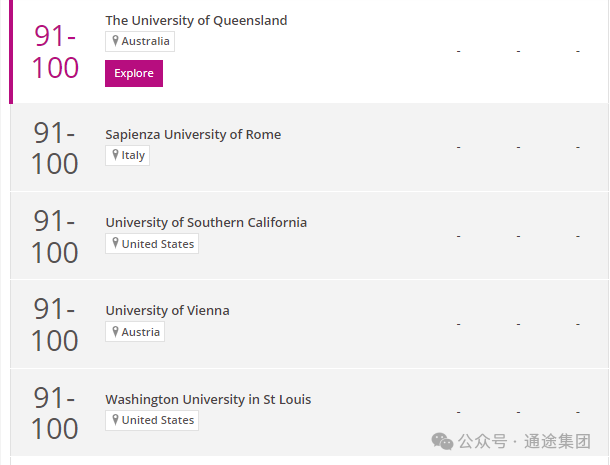The image size is (610, 465).
Task: Open University of Southern California link
Action: click(x=206, y=222)
